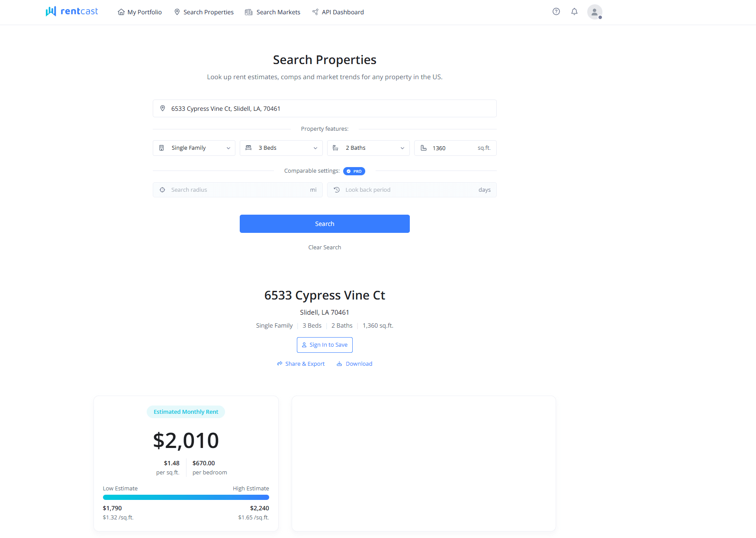The height and width of the screenshot is (538, 756).
Task: Click the rentcast logo
Action: pyautogui.click(x=72, y=12)
